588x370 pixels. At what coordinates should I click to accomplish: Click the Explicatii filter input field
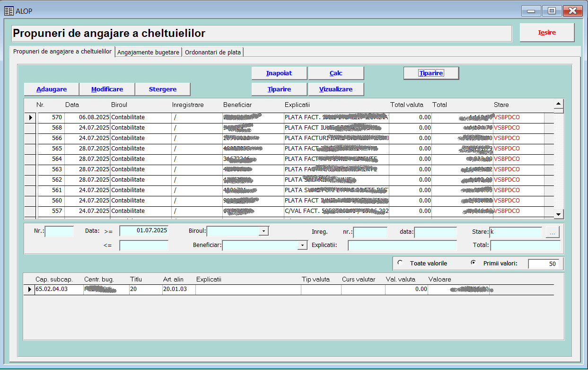click(x=402, y=246)
